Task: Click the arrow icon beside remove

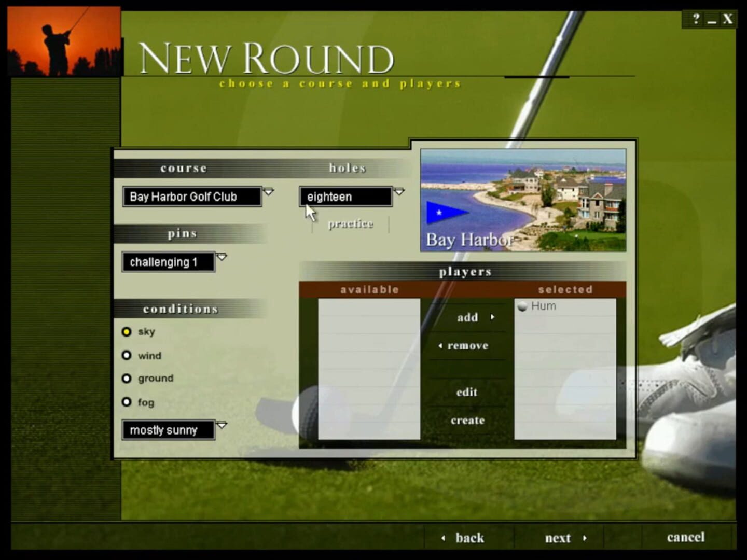Action: (441, 345)
